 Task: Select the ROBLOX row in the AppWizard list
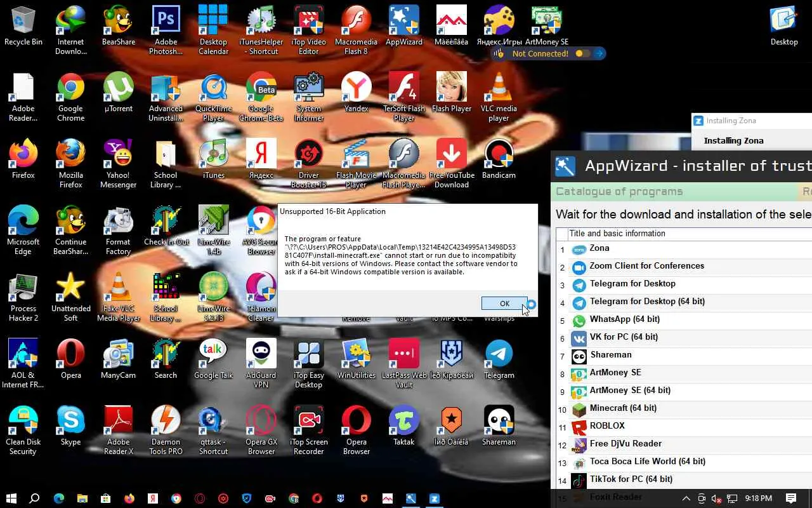pyautogui.click(x=684, y=427)
